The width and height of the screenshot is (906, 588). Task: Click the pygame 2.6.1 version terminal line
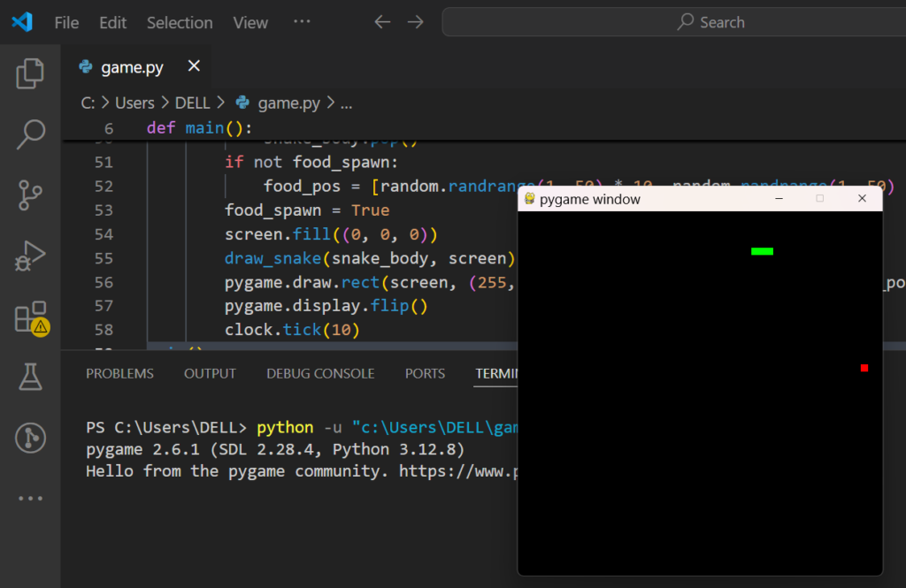275,449
